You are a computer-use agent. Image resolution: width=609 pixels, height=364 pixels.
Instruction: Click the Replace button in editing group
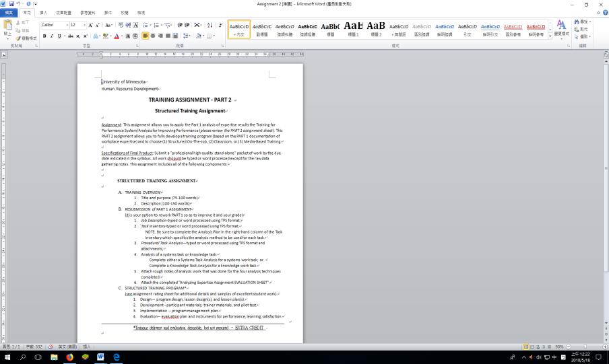[x=581, y=29]
